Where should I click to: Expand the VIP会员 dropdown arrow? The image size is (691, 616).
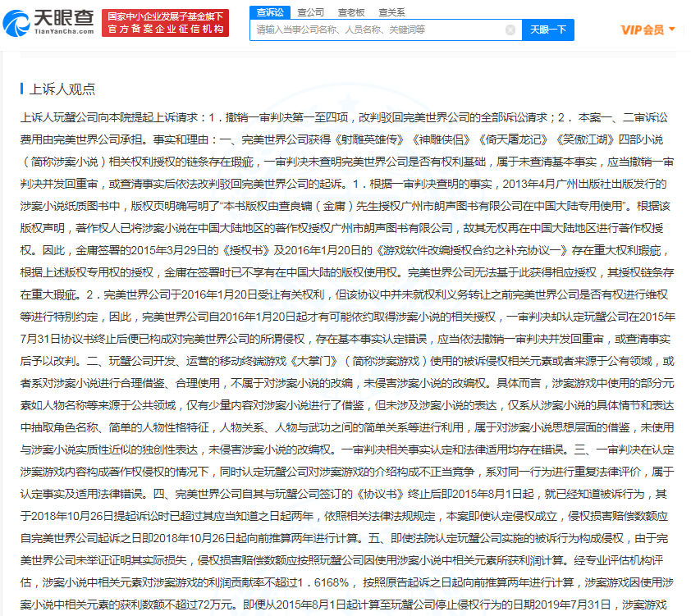point(672,29)
